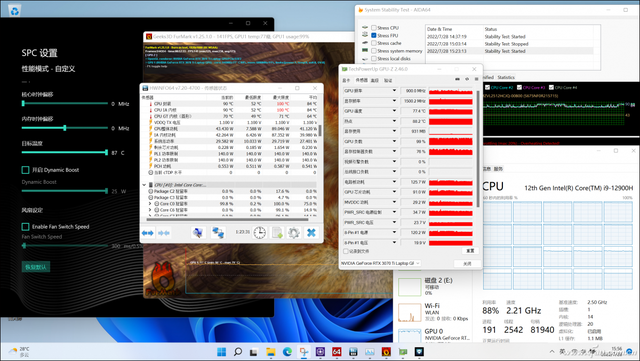Open the Windows Start button
Viewport: 640px width, 361px height.
click(221, 352)
